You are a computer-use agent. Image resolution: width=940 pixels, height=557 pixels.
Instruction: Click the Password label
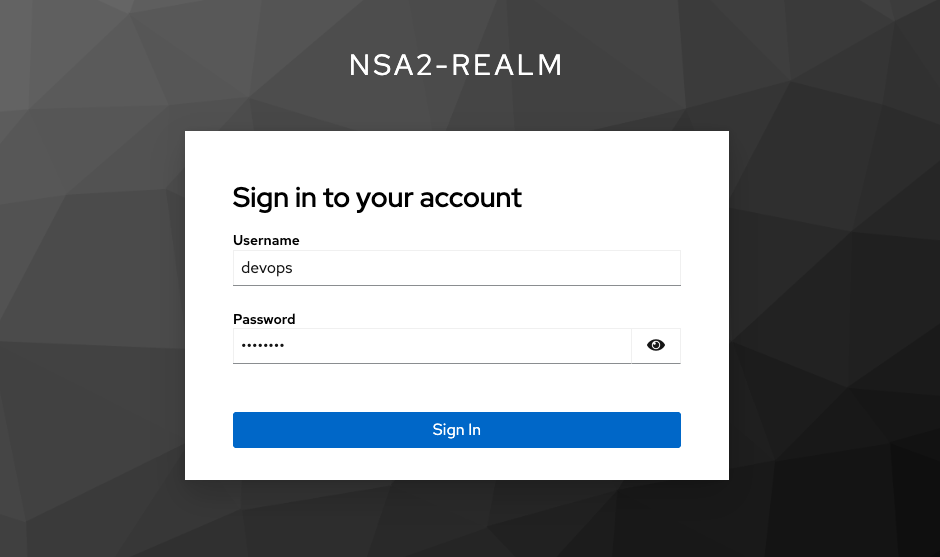[x=264, y=319]
